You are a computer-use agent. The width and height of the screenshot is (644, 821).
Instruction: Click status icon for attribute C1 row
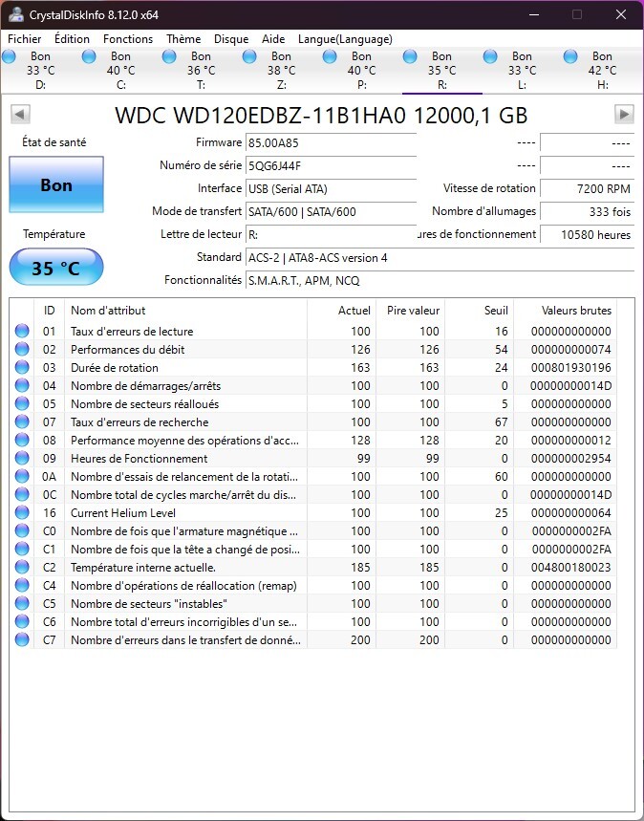coord(22,549)
